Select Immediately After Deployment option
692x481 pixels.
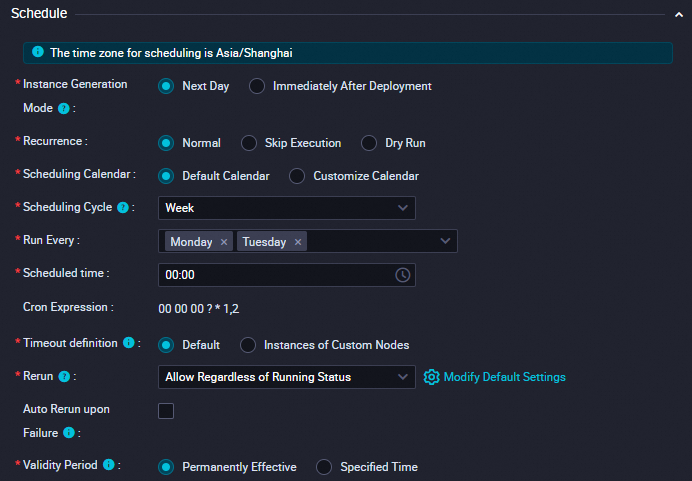tap(257, 86)
